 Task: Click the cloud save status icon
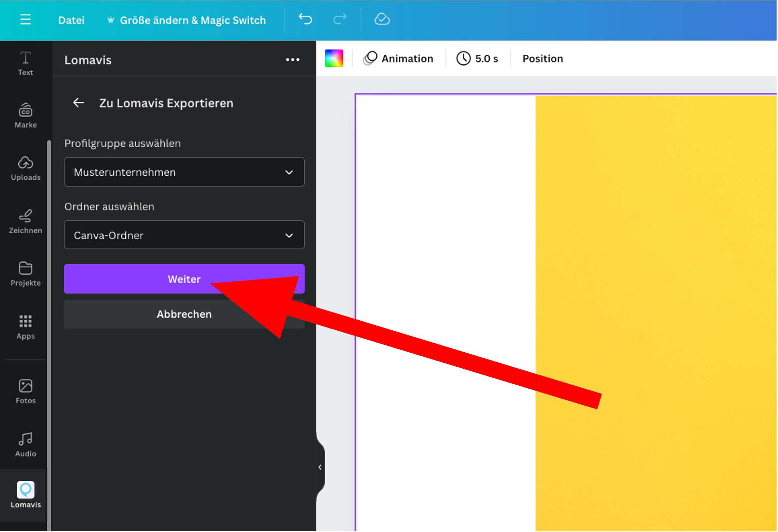[x=382, y=19]
